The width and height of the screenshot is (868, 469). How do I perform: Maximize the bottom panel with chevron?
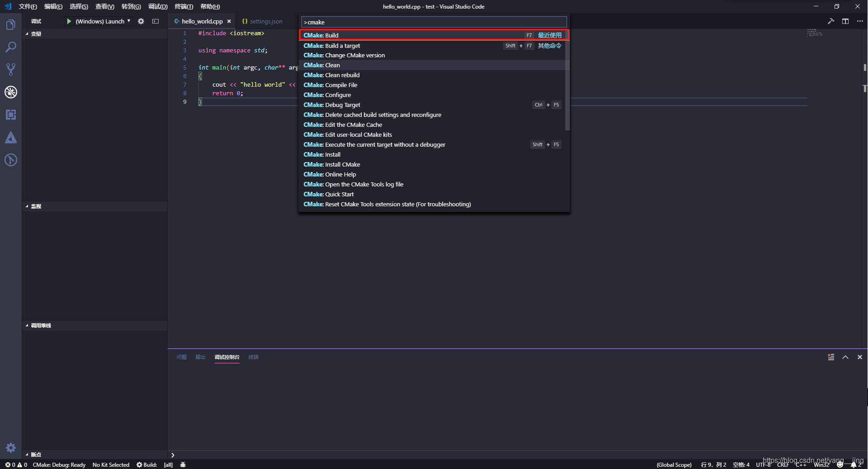pyautogui.click(x=845, y=357)
